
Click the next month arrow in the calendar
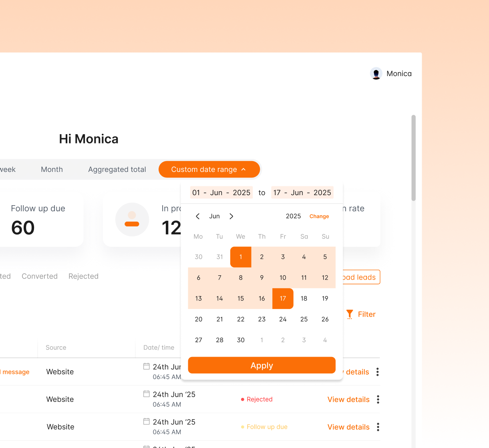231,216
